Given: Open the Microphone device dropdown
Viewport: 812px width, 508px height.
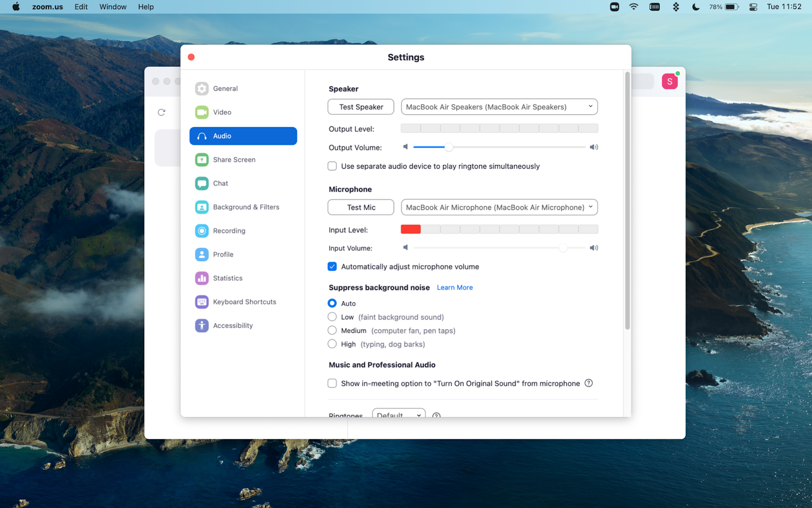Looking at the screenshot, I should pyautogui.click(x=499, y=207).
